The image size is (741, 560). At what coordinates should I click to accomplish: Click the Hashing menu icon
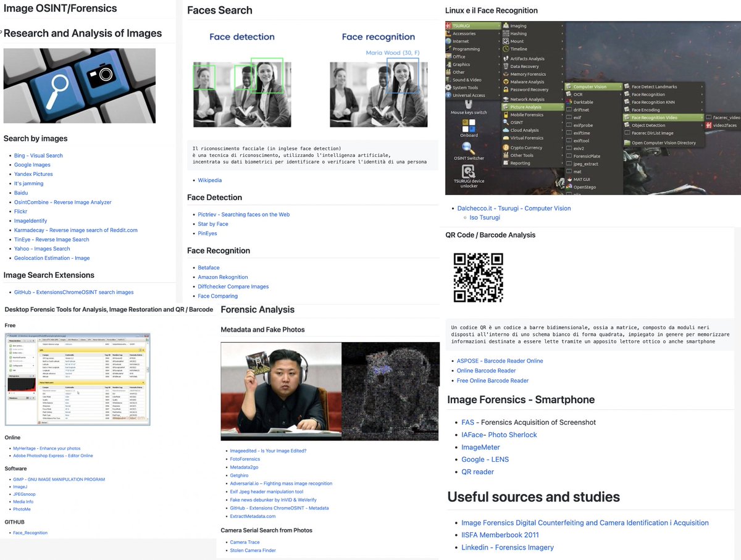505,34
